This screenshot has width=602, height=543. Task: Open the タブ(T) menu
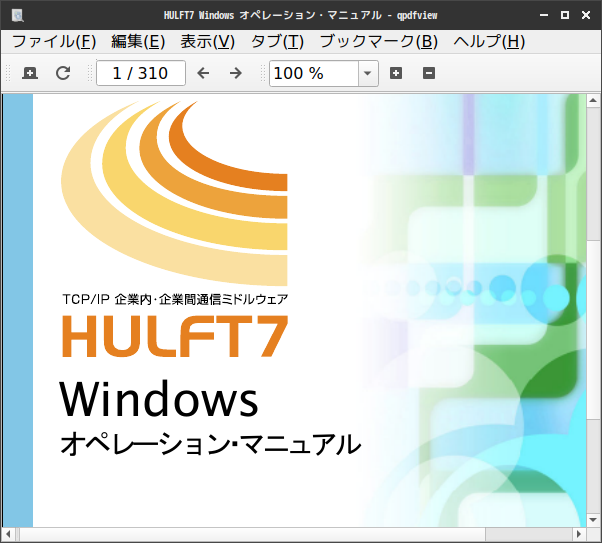277,41
